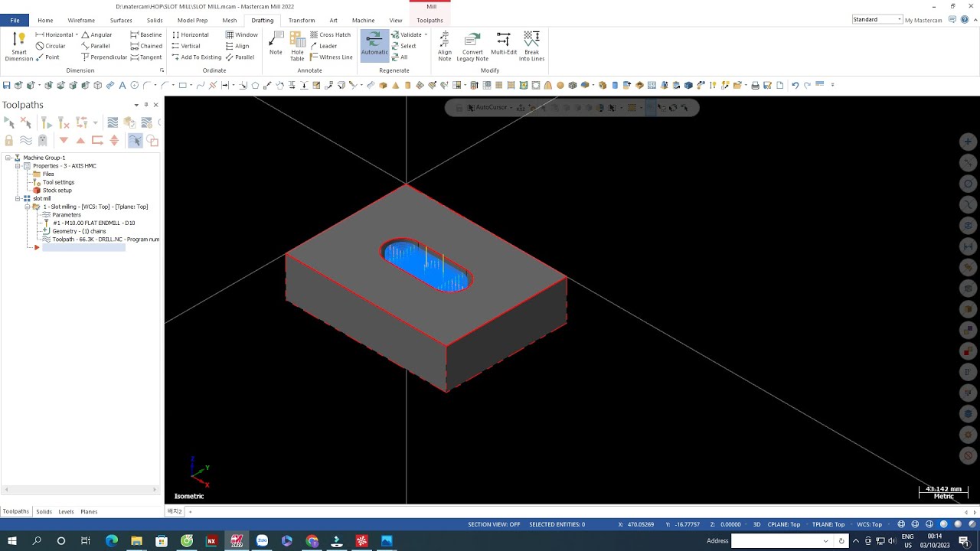Click Convert Legacy Note

[x=472, y=46]
